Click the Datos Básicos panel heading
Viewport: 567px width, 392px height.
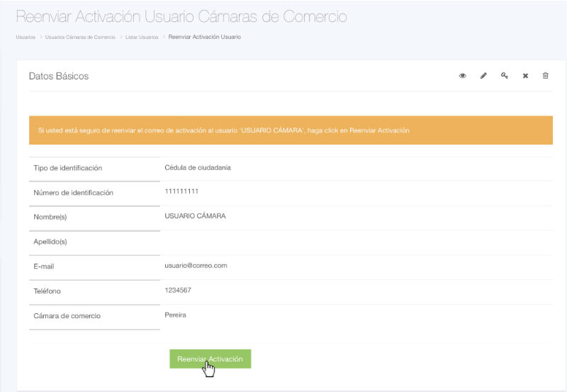point(59,76)
